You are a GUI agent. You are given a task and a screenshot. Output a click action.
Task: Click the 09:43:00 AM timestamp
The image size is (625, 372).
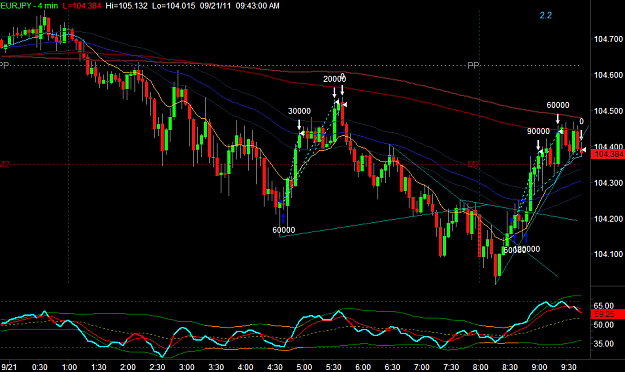click(257, 6)
